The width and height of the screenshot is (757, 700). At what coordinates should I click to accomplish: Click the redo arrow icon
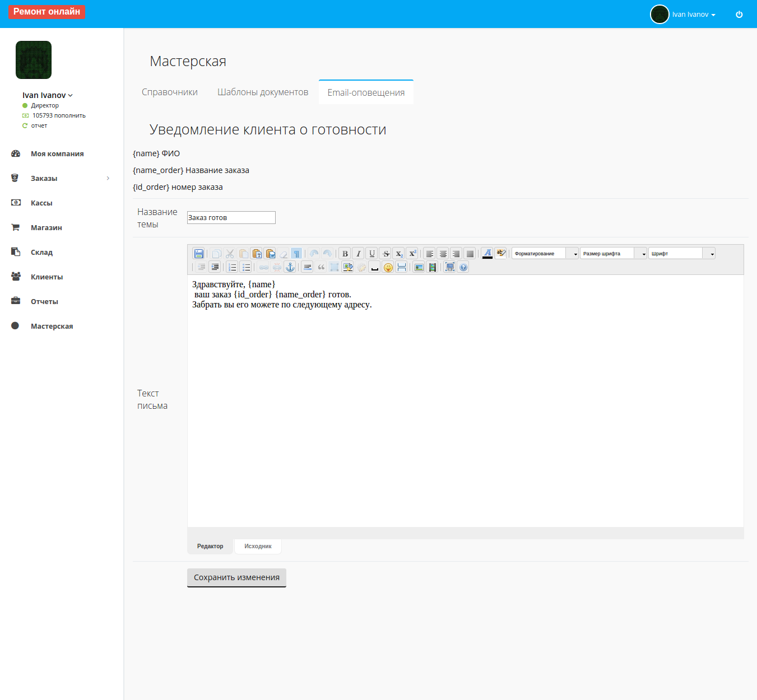pyautogui.click(x=328, y=254)
